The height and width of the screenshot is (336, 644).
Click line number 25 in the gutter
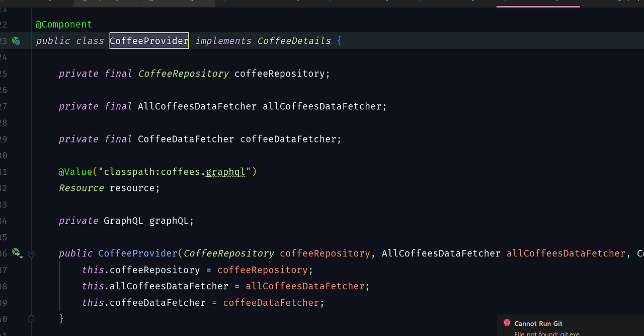tap(4, 74)
